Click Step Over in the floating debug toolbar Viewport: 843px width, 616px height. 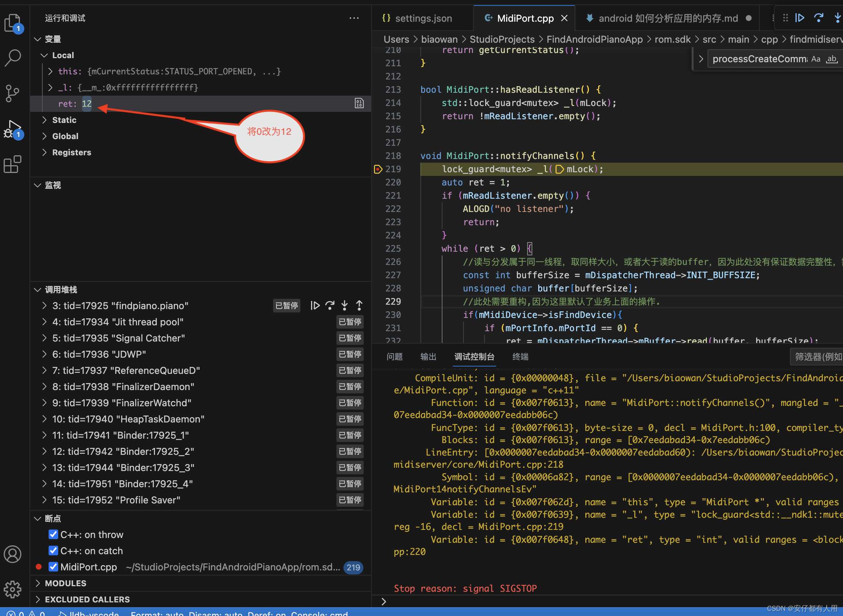(x=819, y=18)
